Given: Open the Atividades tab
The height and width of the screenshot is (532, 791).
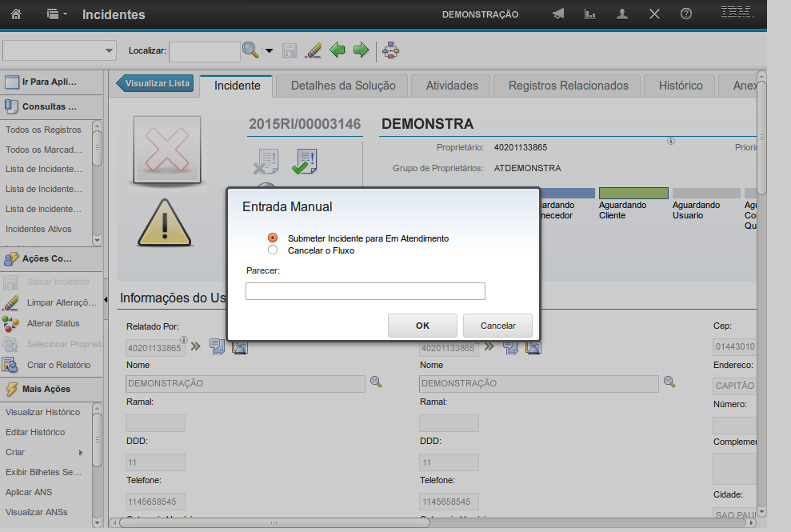Looking at the screenshot, I should click(451, 86).
